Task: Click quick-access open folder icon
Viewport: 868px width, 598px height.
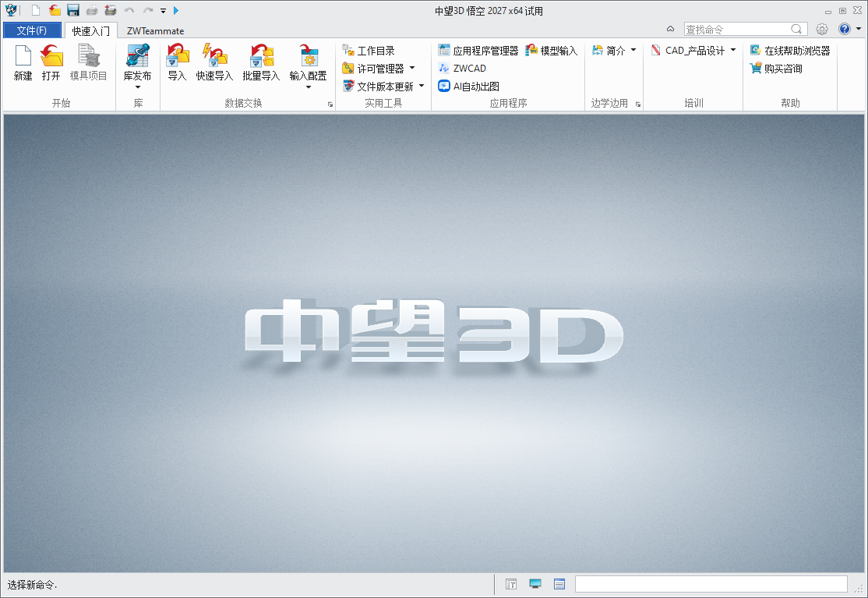Action: coord(55,10)
